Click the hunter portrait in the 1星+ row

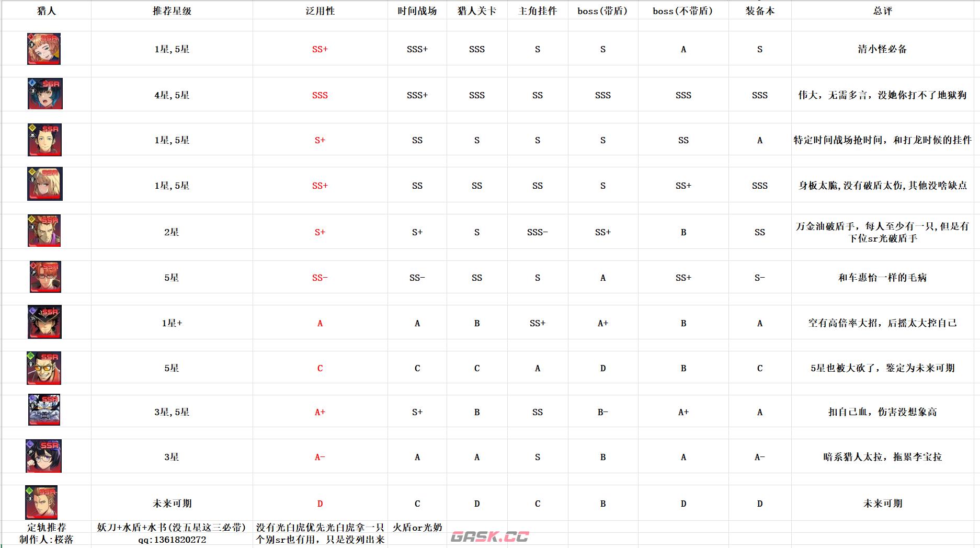point(44,322)
